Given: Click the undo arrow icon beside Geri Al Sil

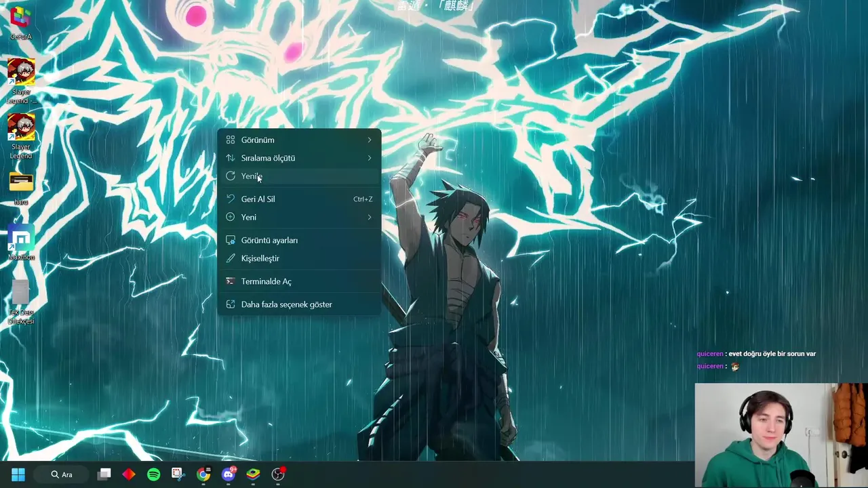Looking at the screenshot, I should pyautogui.click(x=231, y=199).
